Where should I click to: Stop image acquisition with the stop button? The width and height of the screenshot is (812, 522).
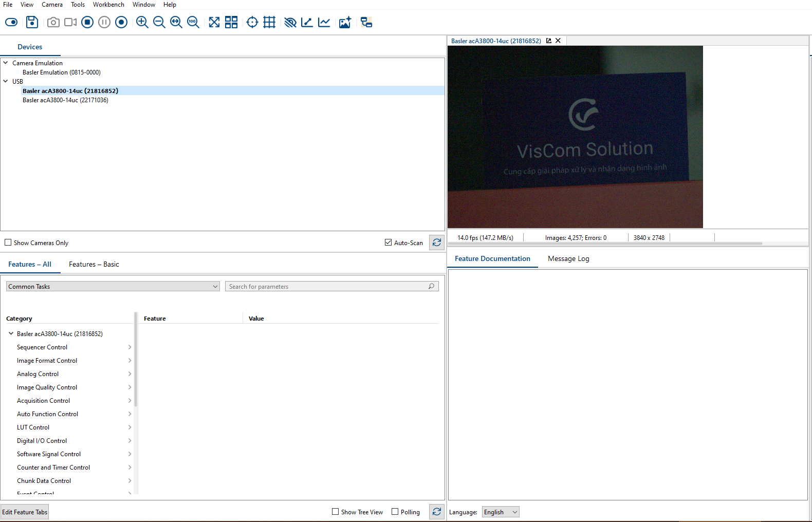click(87, 22)
